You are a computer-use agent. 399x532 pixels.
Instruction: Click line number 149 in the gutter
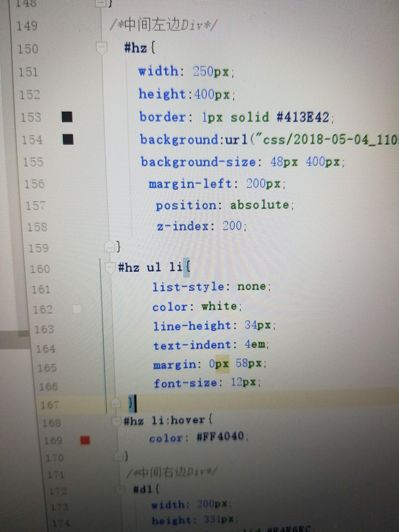tap(27, 26)
